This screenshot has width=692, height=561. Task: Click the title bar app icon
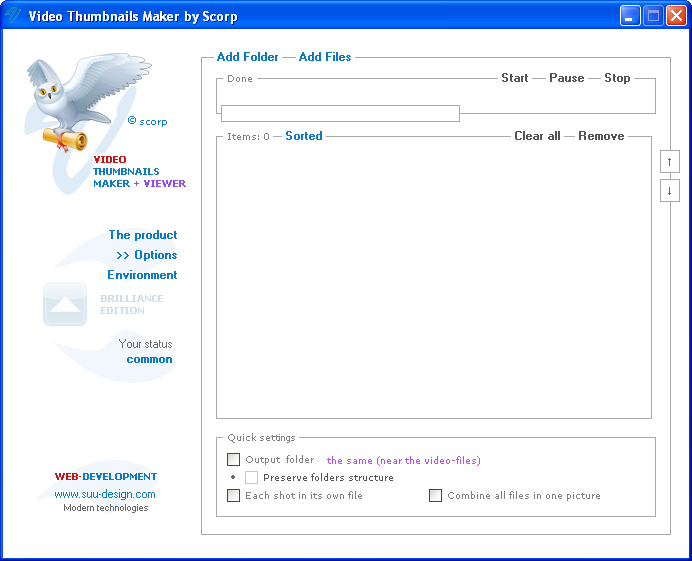tap(14, 16)
